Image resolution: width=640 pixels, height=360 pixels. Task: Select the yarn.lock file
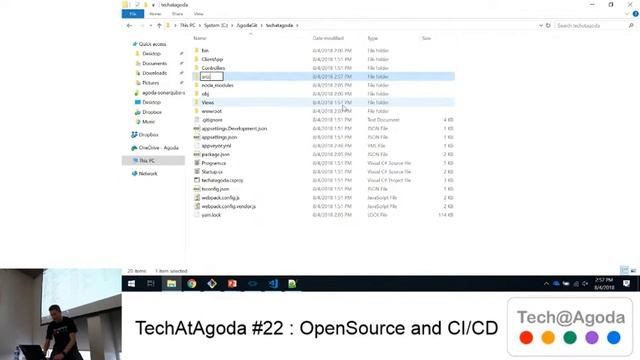(211, 215)
